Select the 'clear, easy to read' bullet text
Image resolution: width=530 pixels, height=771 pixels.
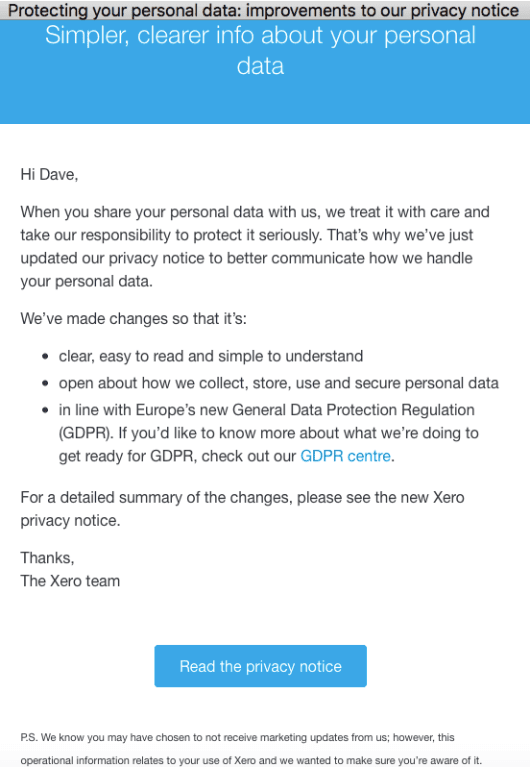[x=211, y=356]
